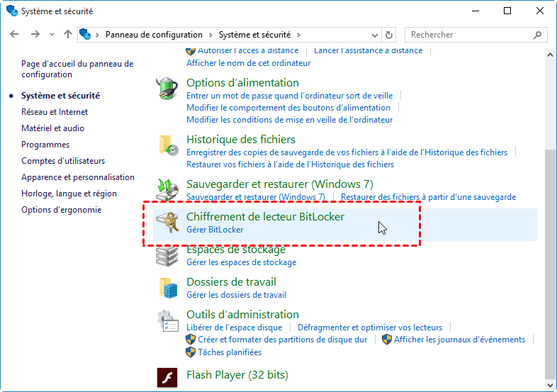Viewport: 557px width, 392px height.
Task: Go forward with the forward arrow
Action: (x=35, y=35)
